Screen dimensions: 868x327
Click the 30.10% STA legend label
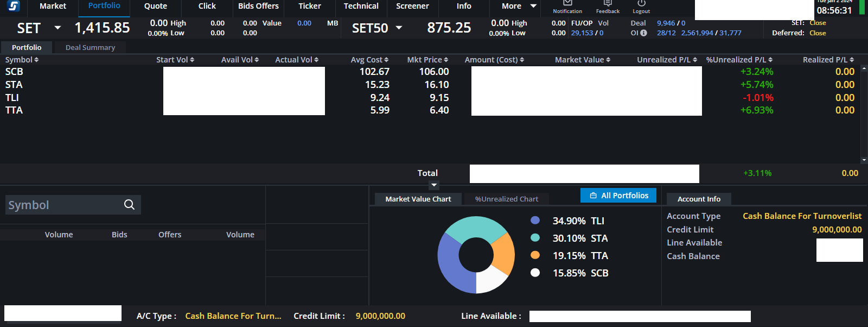coord(580,238)
